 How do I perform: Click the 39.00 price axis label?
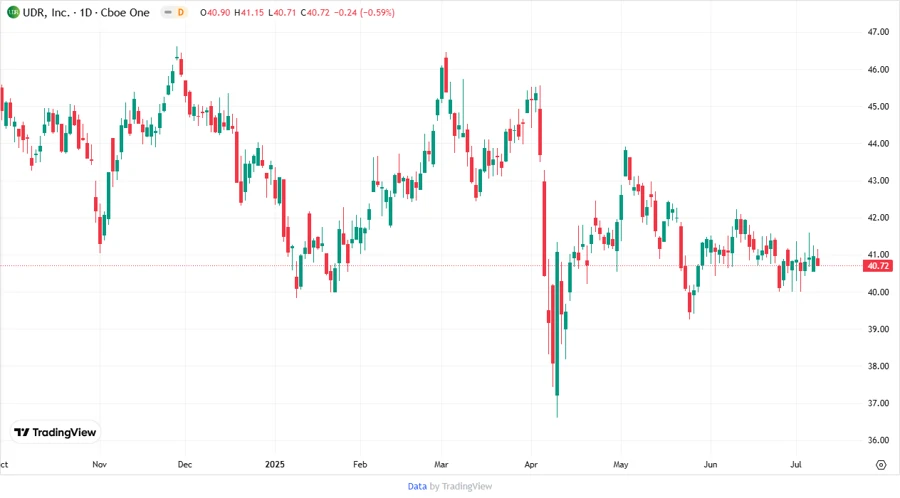tap(878, 329)
